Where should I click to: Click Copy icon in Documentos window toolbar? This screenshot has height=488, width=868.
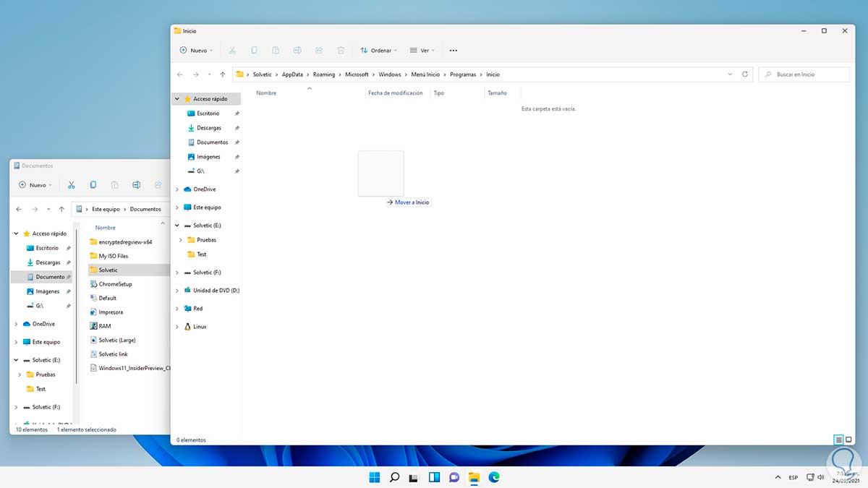tap(93, 185)
